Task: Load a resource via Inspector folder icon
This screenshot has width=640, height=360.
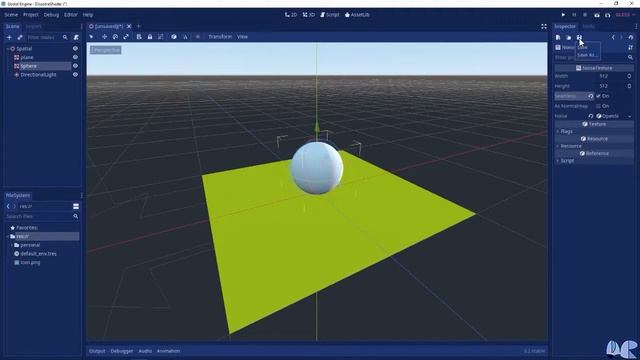Action: tap(569, 38)
